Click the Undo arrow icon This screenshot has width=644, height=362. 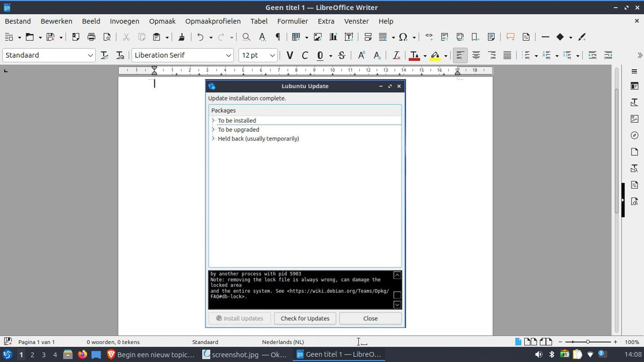point(200,37)
